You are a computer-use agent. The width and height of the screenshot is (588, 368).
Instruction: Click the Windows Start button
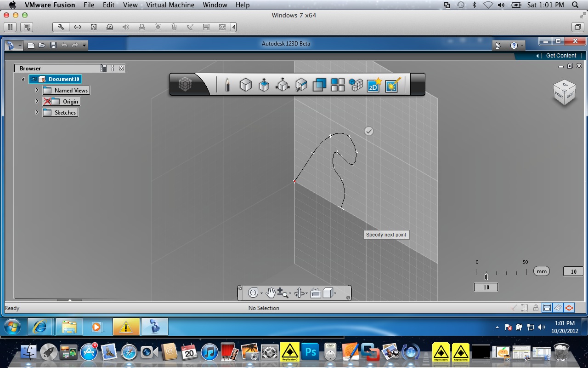(12, 327)
